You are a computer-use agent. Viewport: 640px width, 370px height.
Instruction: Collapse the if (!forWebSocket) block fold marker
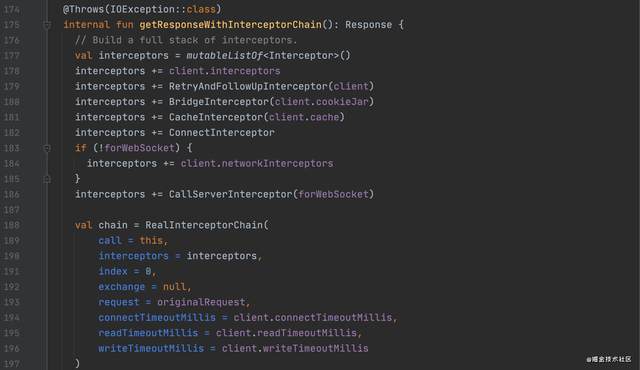pos(47,148)
